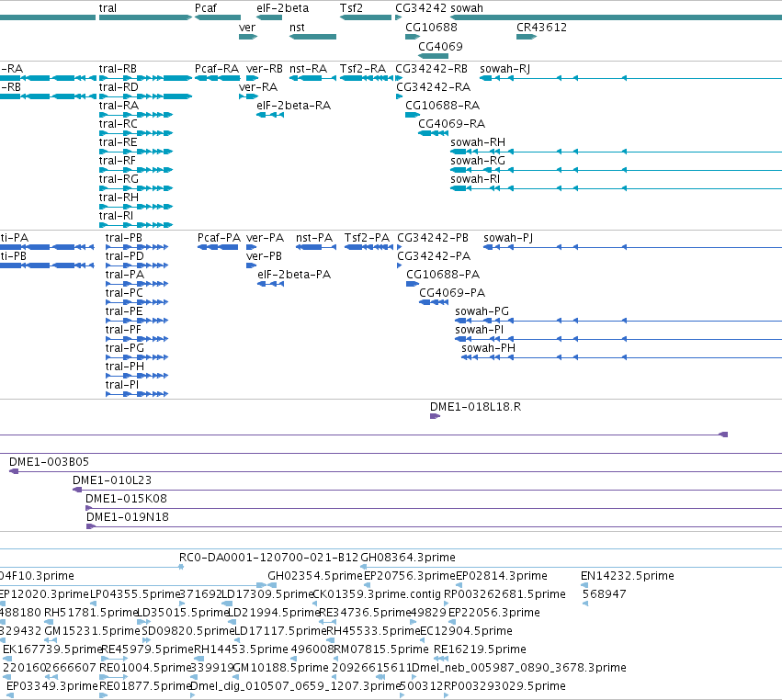The image size is (782, 700).
Task: Click the 568947 EST feature
Action: (585, 604)
